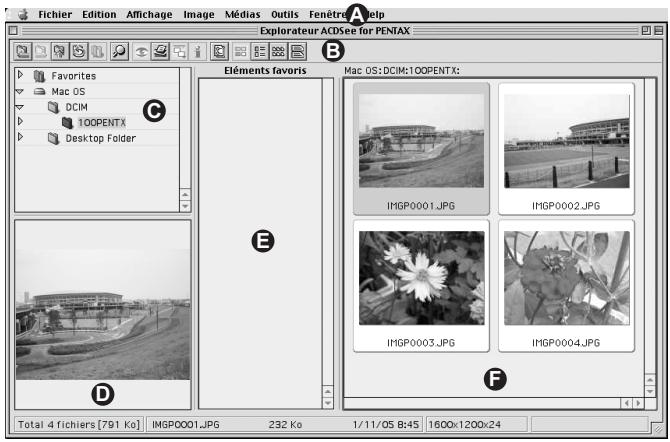Click the window zoom box in the title bar
Image resolution: width=670 pixels, height=442 pixels.
click(646, 30)
